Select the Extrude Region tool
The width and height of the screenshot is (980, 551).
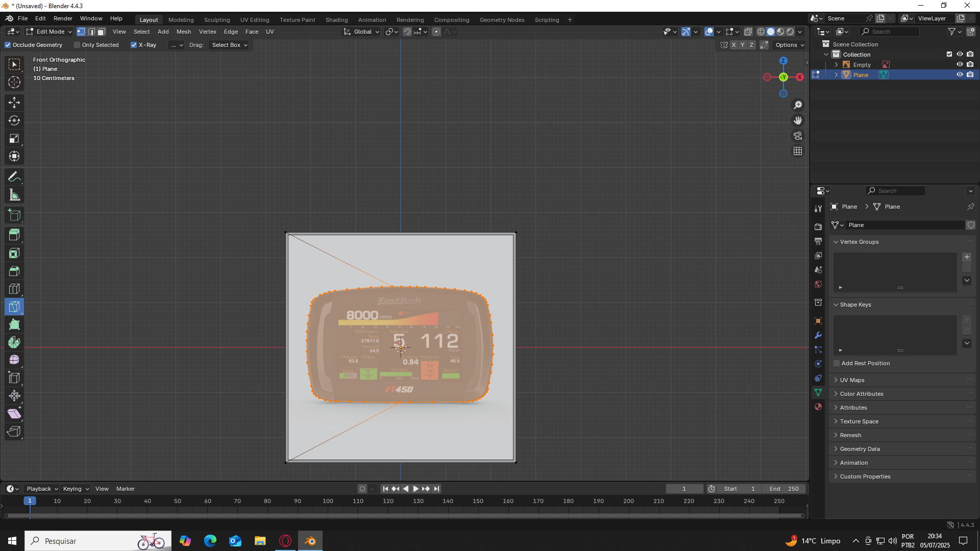tap(14, 235)
